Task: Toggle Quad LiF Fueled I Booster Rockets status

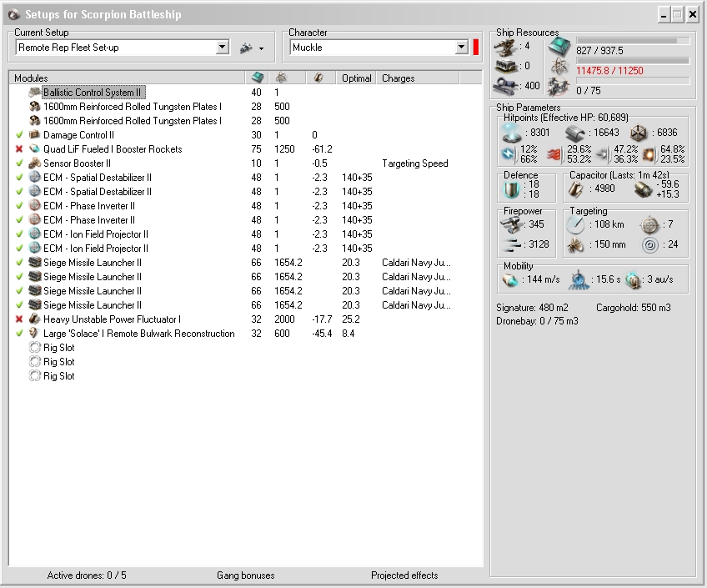Action: click(x=19, y=148)
